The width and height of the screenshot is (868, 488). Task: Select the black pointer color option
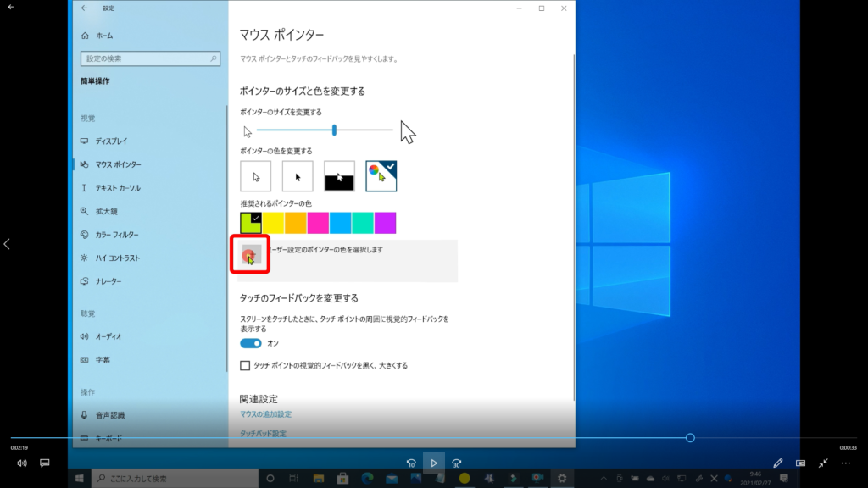click(298, 176)
